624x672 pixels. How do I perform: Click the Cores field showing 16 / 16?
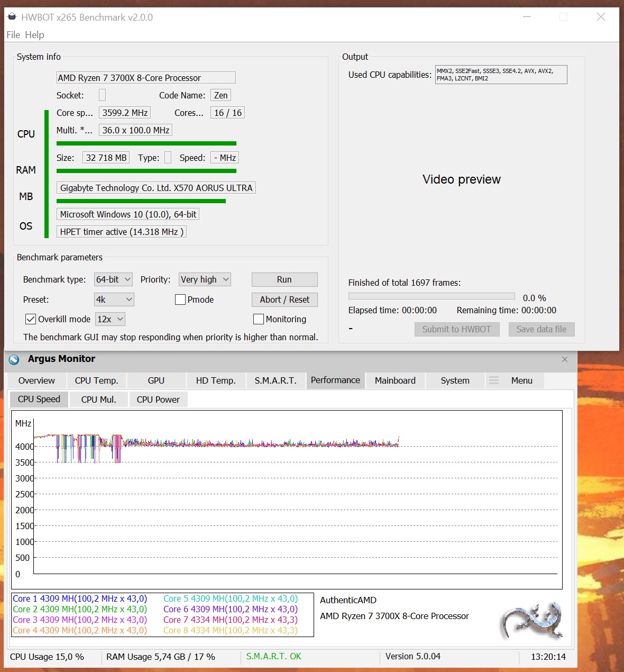[227, 113]
